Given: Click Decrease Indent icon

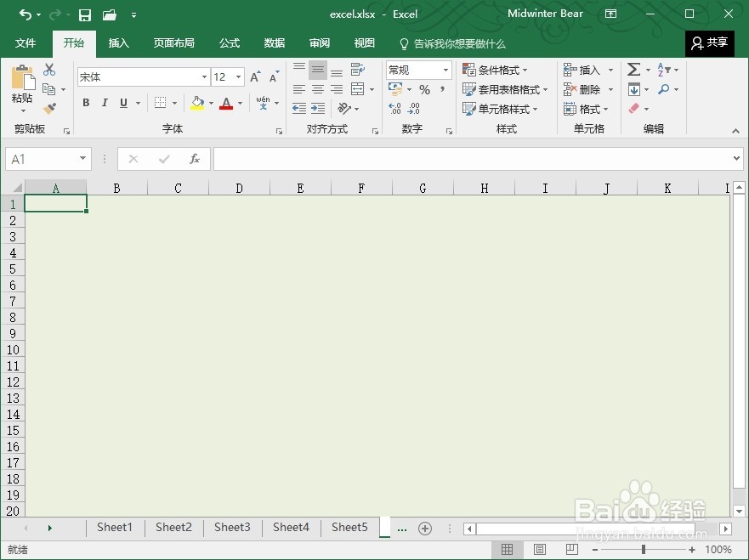Looking at the screenshot, I should pos(299,109).
